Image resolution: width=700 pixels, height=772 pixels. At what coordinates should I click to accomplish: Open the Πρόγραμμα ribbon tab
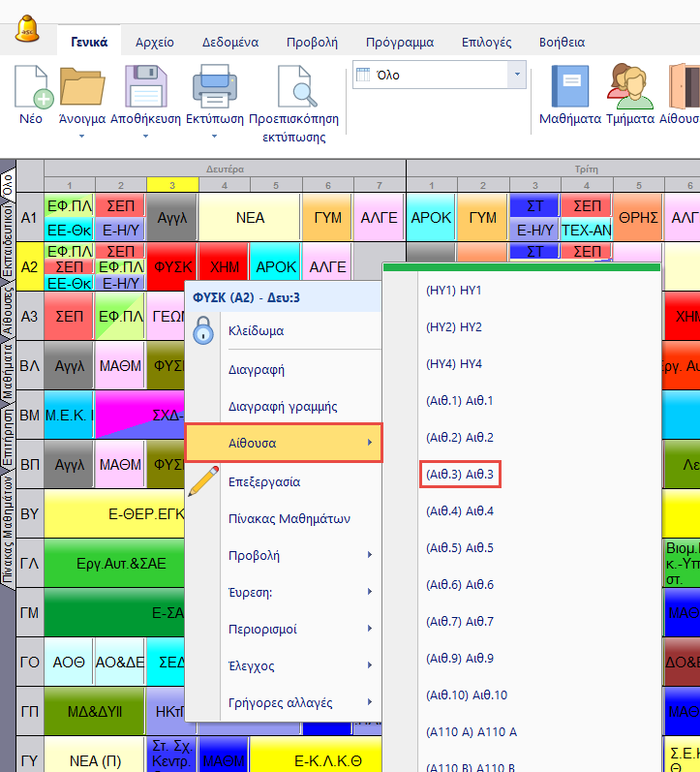pyautogui.click(x=399, y=42)
